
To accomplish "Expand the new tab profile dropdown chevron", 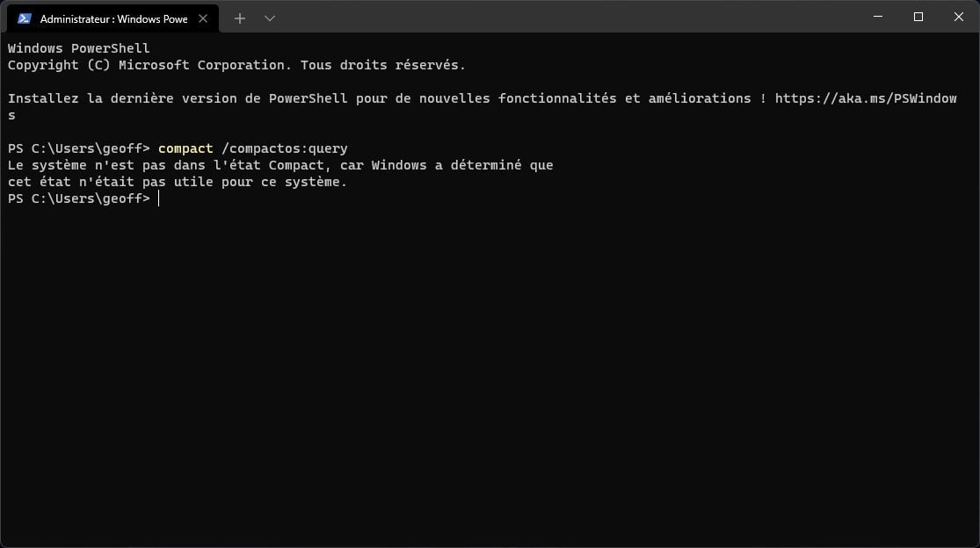I will 269,18.
